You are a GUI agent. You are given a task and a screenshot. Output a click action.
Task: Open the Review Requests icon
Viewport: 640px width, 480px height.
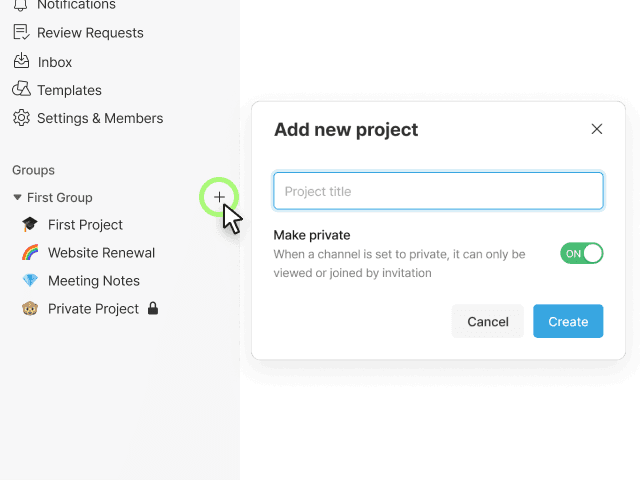[21, 32]
